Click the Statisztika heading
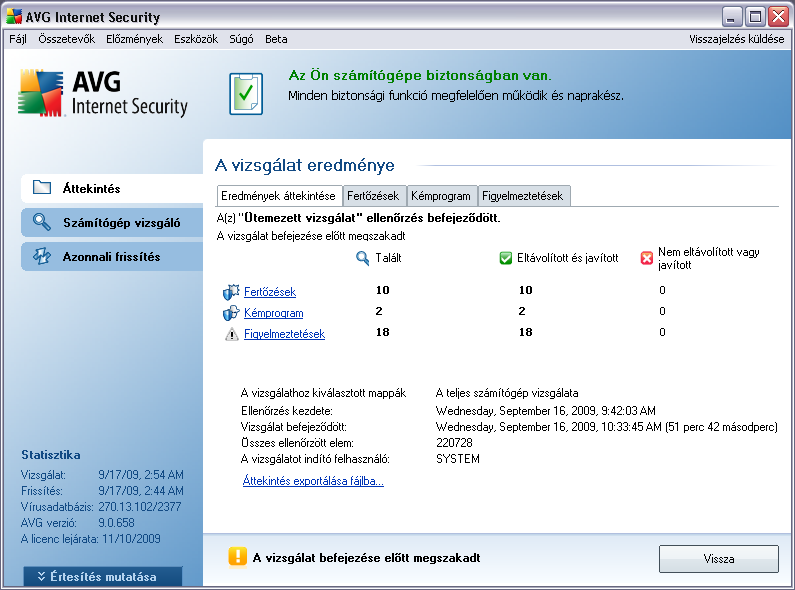Viewport: 795px width, 590px height. (x=51, y=455)
